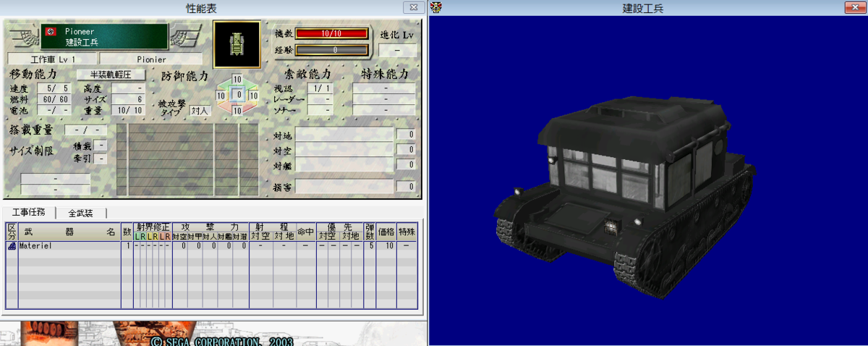Click the red 機数 10/10 bar
This screenshot has width=868, height=346.
coord(331,33)
